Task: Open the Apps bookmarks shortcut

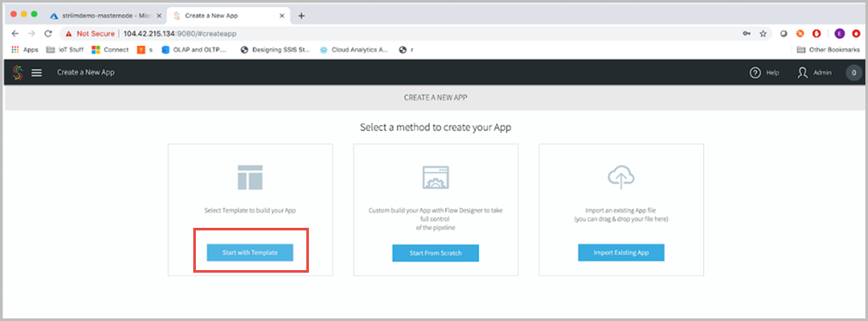Action: [x=25, y=50]
